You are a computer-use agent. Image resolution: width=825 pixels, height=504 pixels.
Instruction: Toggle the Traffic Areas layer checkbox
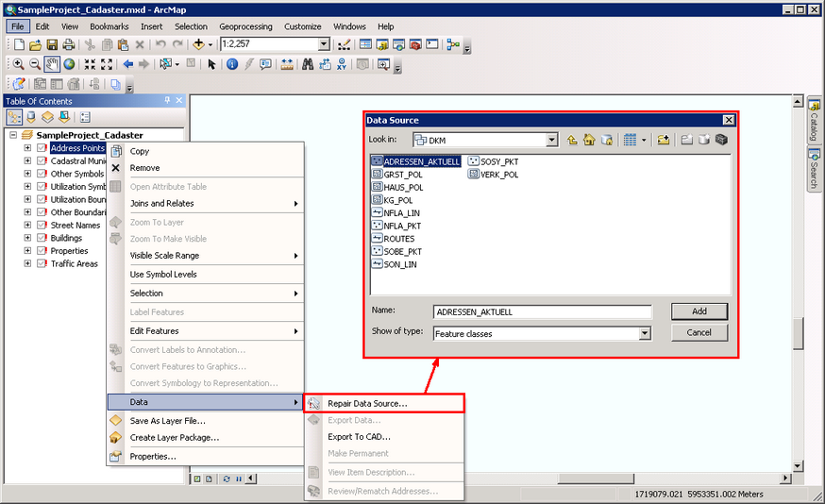tap(42, 263)
